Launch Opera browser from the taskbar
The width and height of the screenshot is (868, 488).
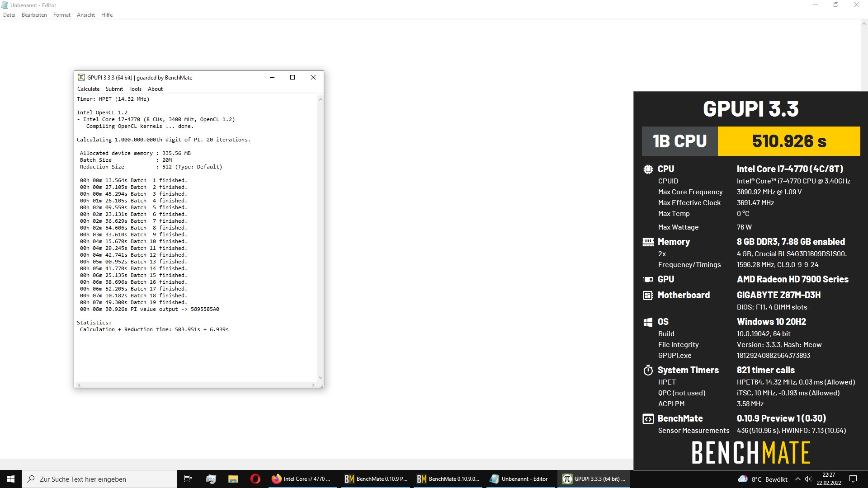click(x=255, y=479)
